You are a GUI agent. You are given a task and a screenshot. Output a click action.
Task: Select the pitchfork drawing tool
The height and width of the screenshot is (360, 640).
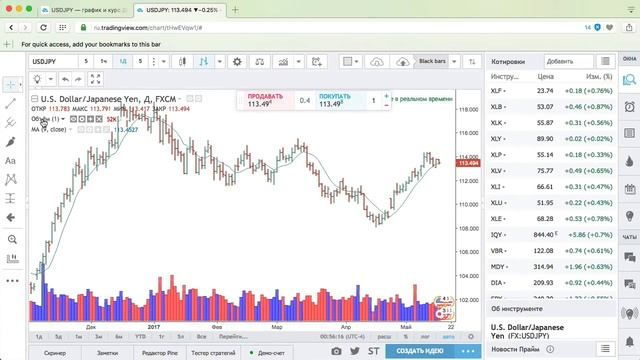point(10,122)
